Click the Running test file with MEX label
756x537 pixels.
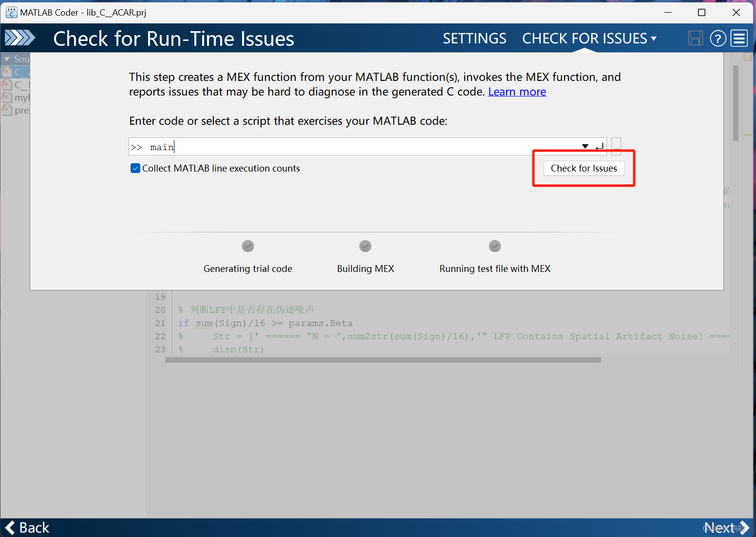[495, 268]
